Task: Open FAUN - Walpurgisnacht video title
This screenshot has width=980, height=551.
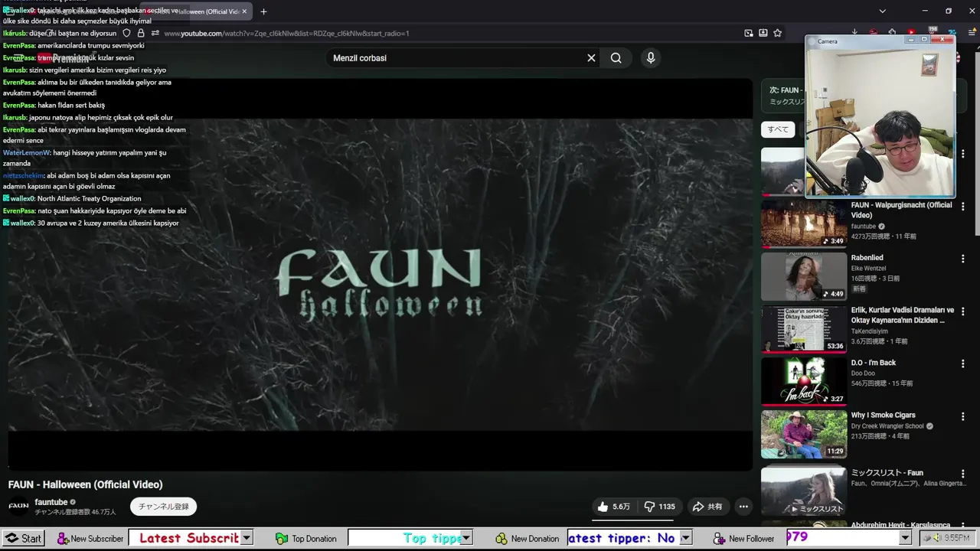Action: 902,210
